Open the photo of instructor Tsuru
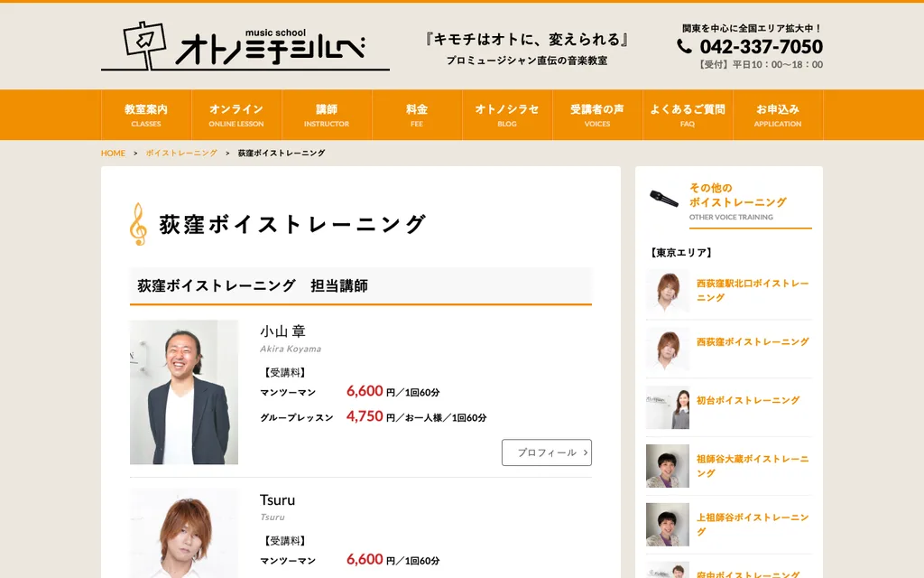 pos(184,534)
